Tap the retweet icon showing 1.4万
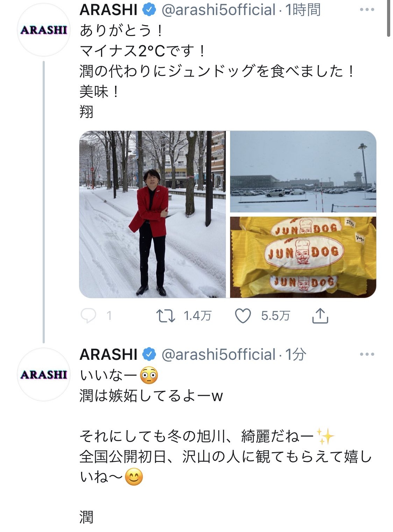This screenshot has height=532, width=393. pos(165,316)
